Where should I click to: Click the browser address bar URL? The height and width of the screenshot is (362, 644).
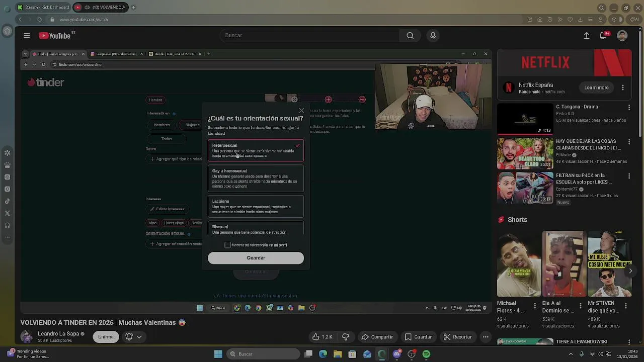pyautogui.click(x=84, y=20)
